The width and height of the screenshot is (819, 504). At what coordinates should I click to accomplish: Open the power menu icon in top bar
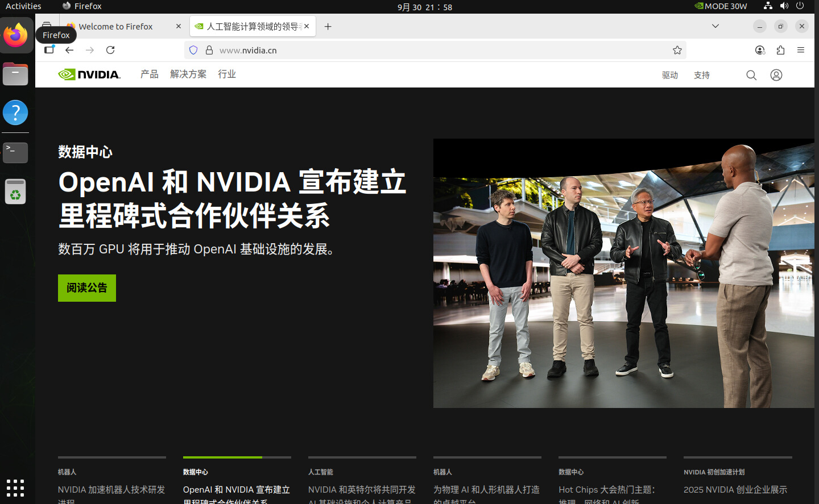pos(800,6)
